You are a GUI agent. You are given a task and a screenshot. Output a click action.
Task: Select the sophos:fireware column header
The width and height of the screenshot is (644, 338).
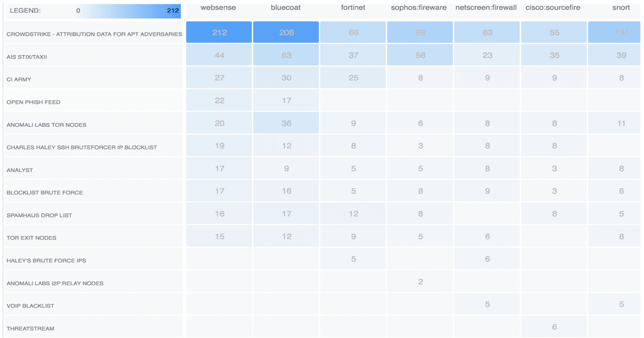(x=419, y=8)
